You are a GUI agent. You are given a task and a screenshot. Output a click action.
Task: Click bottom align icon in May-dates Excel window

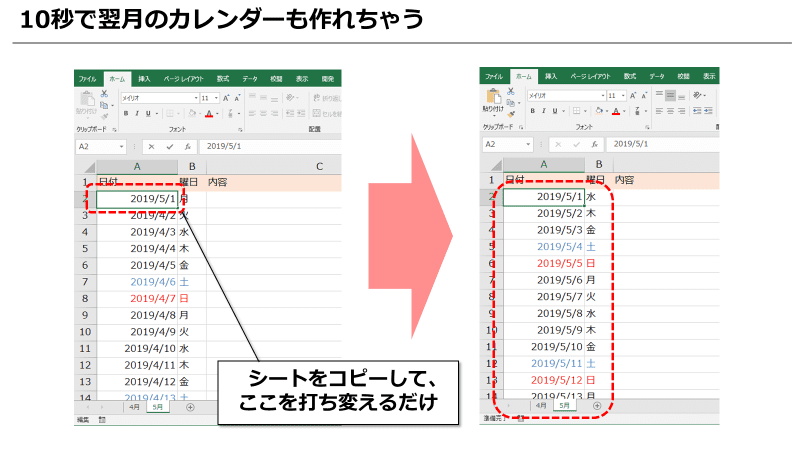[x=682, y=95]
